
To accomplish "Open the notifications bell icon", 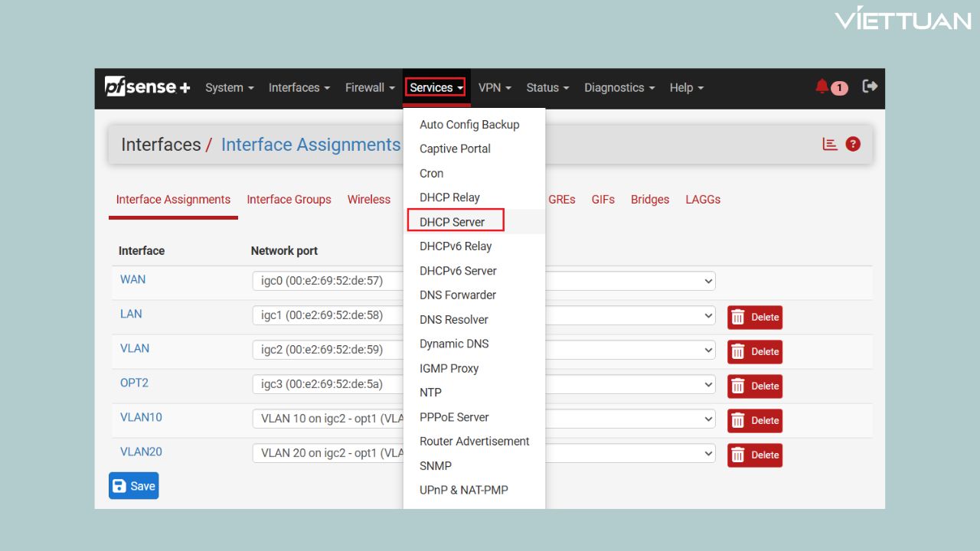I will (x=822, y=86).
